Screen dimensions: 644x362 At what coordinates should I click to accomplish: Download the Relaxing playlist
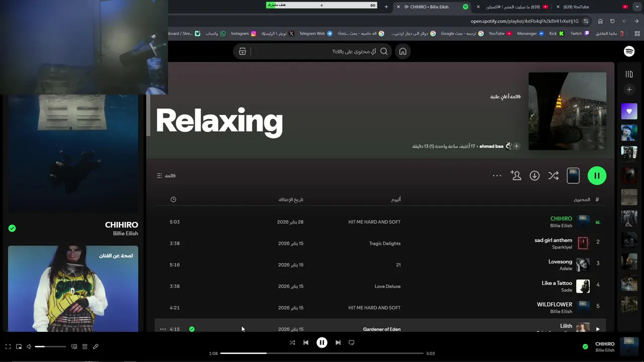534,175
